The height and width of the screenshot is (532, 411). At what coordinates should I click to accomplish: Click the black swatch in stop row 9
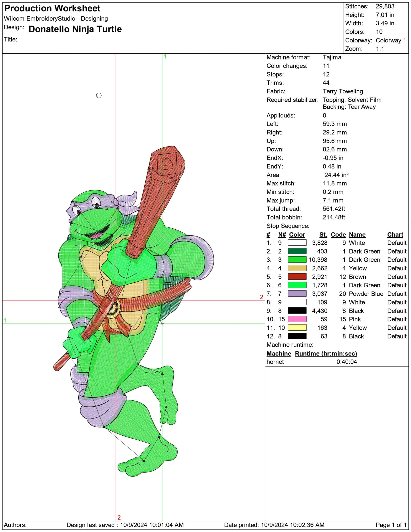[x=297, y=311]
